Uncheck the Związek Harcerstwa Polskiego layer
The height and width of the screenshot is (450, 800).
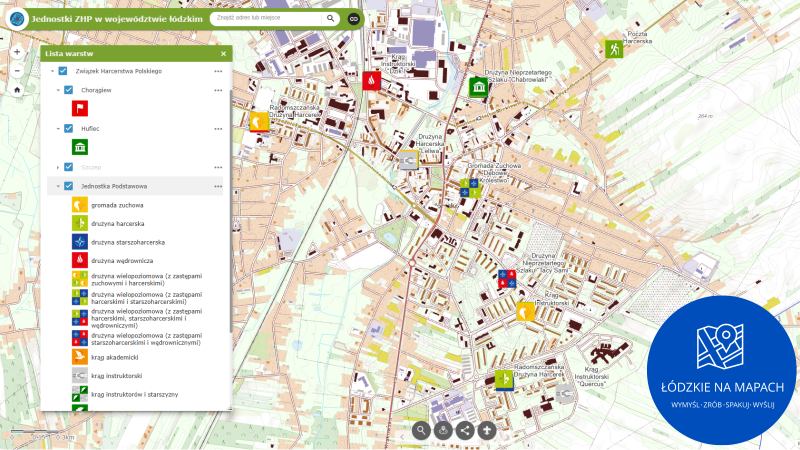63,71
